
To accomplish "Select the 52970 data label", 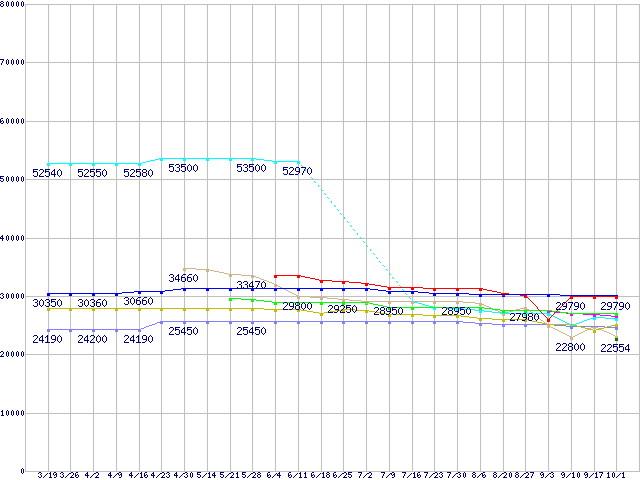I will [297, 172].
